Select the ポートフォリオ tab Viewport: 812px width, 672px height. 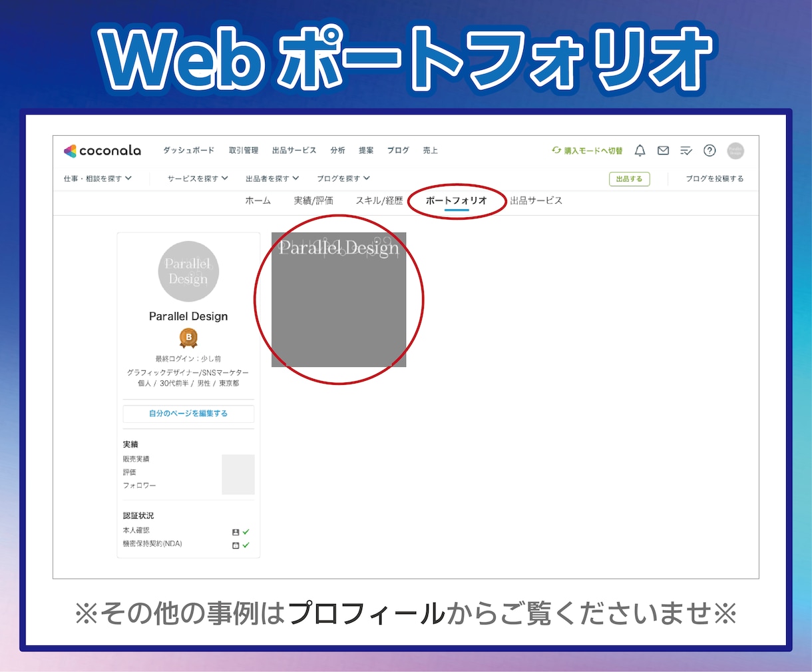point(457,200)
